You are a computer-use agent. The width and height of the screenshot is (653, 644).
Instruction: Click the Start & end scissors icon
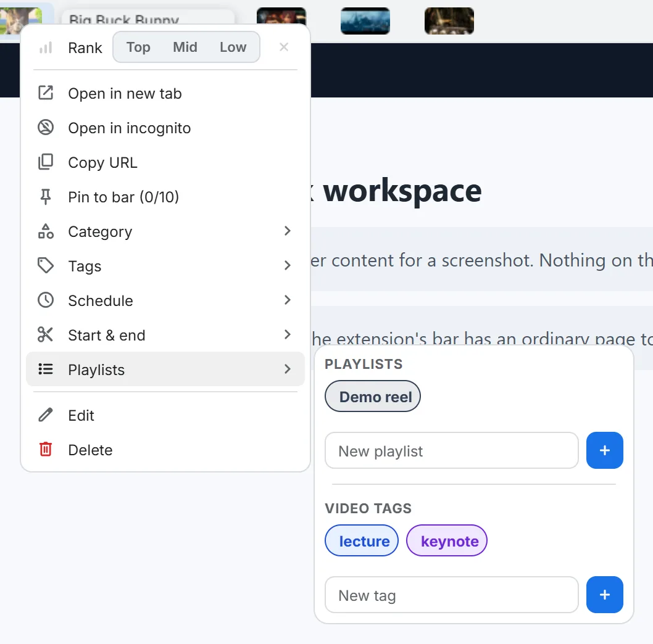[46, 335]
